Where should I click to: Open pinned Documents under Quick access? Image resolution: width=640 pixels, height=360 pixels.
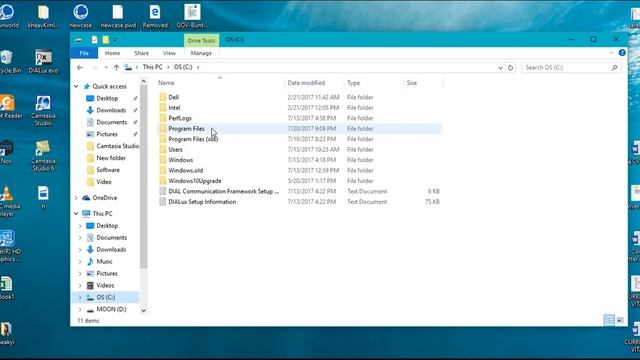pyautogui.click(x=111, y=122)
